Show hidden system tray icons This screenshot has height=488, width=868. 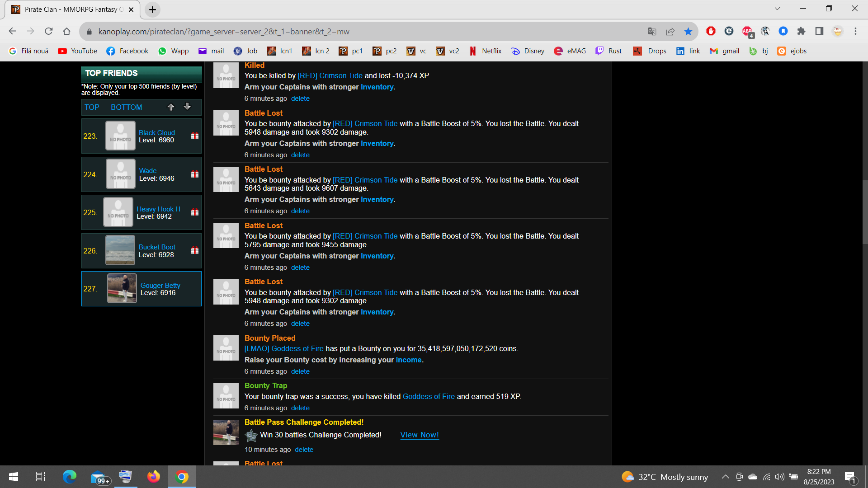tap(725, 477)
